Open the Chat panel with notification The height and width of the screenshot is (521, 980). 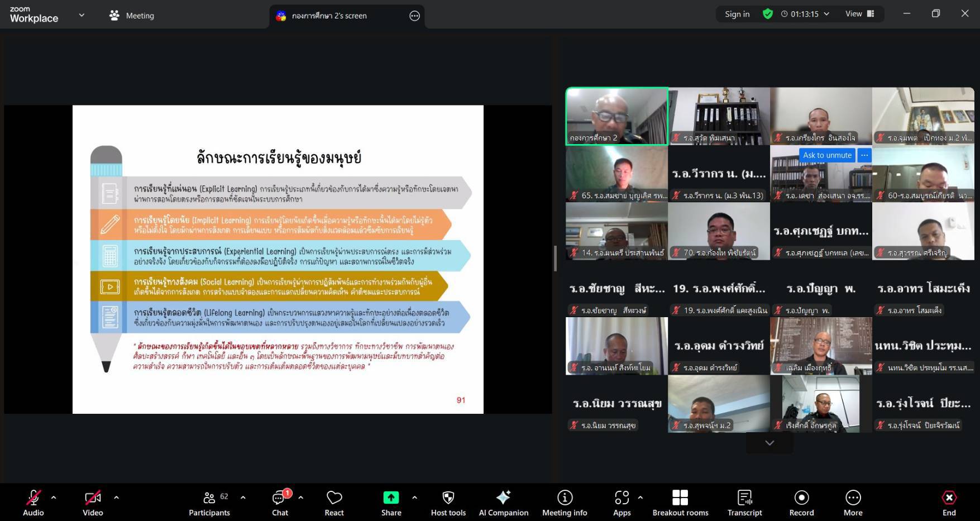tap(280, 503)
